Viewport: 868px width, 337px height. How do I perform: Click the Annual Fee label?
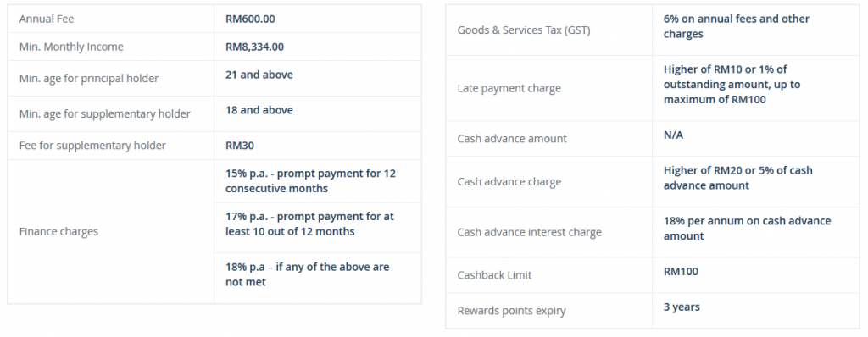[47, 19]
